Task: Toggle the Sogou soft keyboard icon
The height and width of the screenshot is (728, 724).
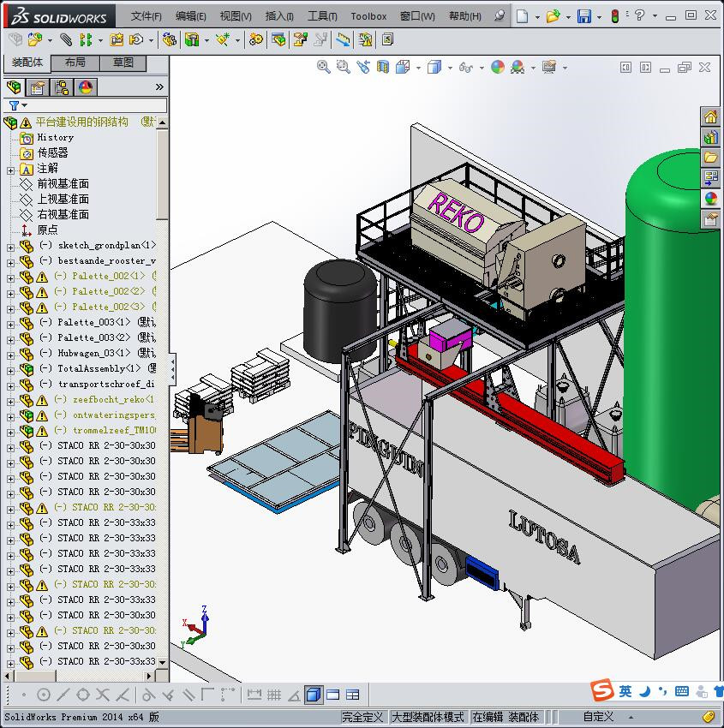Action: coord(682,691)
